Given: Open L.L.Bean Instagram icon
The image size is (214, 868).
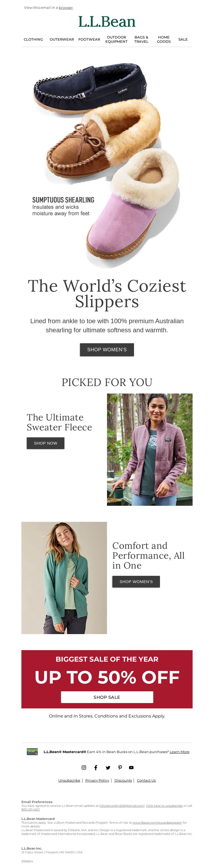Looking at the screenshot, I should pos(84,767).
